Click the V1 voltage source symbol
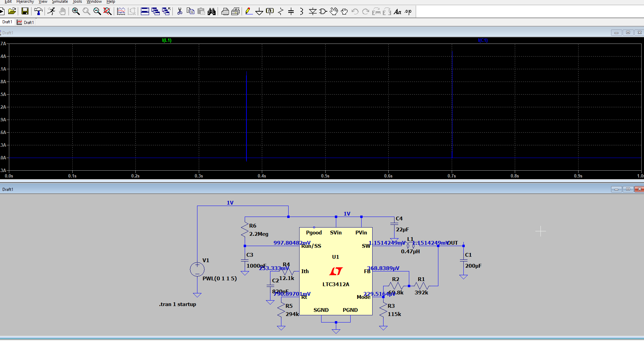Screen dimensions: 644x341 pos(197,269)
